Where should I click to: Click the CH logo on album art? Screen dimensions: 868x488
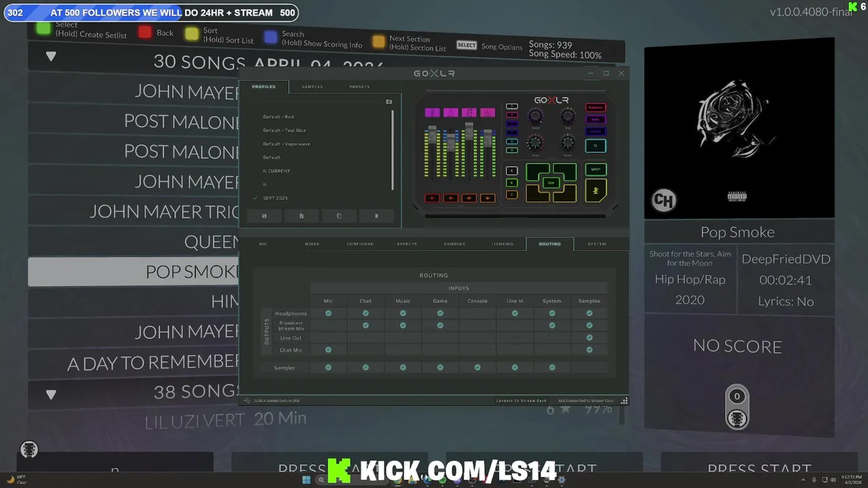663,201
